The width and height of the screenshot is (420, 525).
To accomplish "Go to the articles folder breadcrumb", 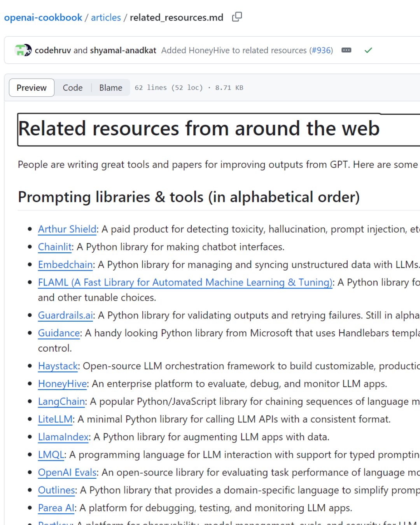I will (x=106, y=17).
